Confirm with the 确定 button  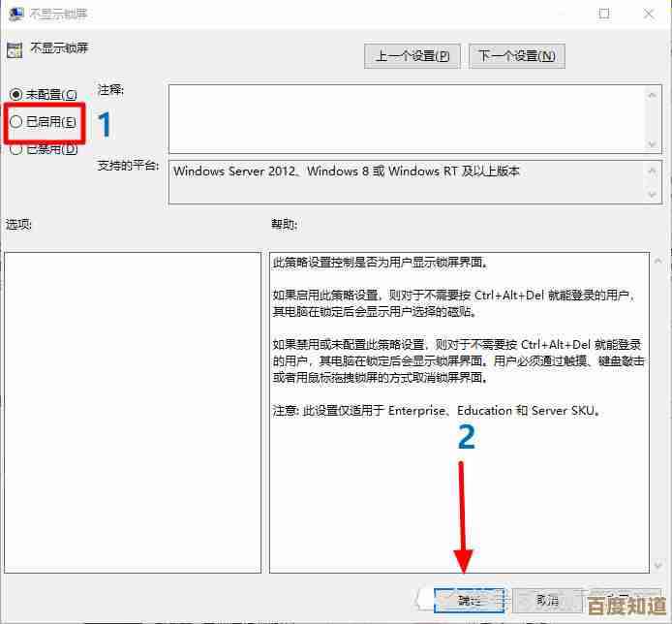pyautogui.click(x=469, y=600)
